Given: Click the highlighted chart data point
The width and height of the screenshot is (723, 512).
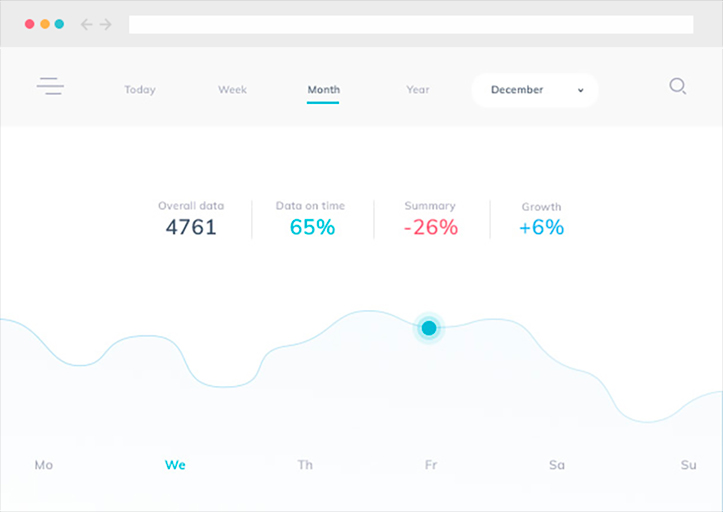Looking at the screenshot, I should (429, 328).
